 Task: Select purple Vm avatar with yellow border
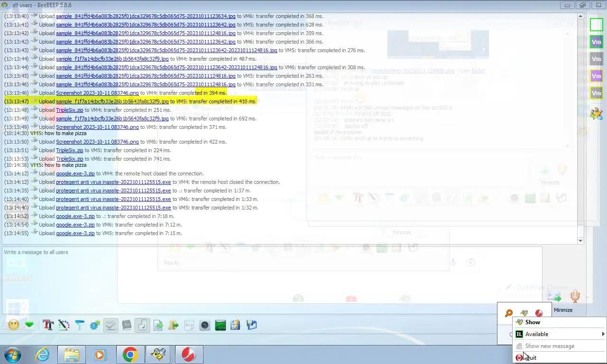click(597, 76)
